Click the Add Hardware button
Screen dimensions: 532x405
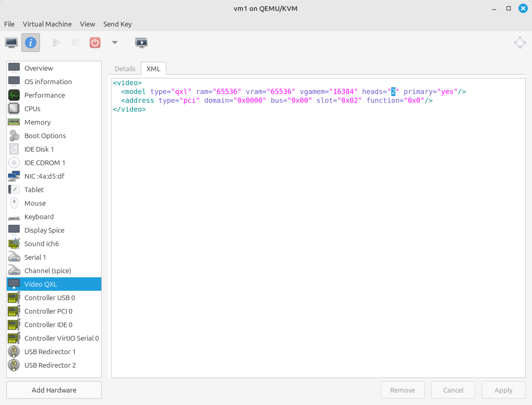click(54, 390)
